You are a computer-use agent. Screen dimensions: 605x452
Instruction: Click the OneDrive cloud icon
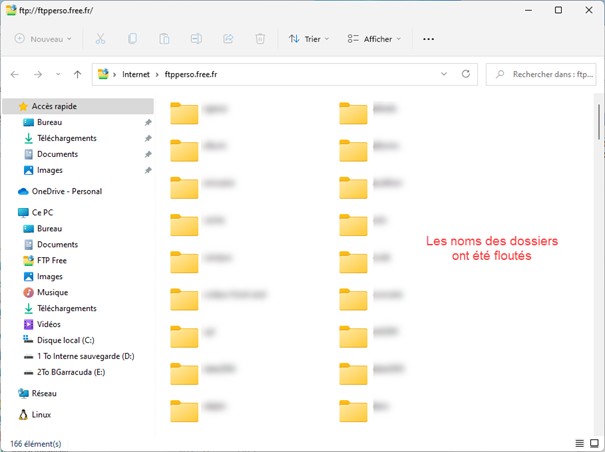23,191
